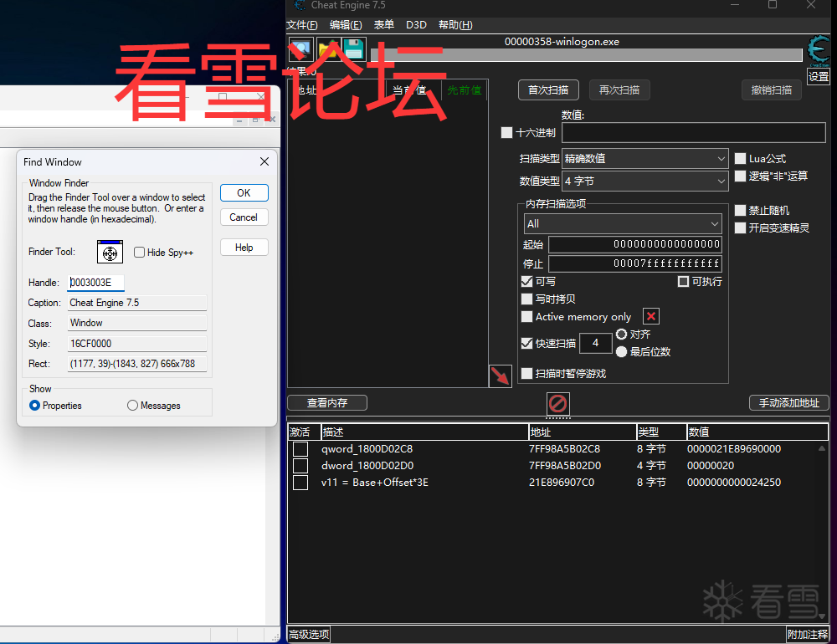
Task: Toggle the 快速扫描 fast scan checkbox
Action: pos(526,343)
